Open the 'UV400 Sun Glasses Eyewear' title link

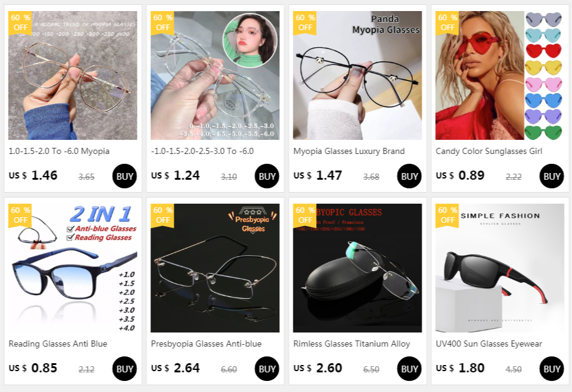pos(489,344)
